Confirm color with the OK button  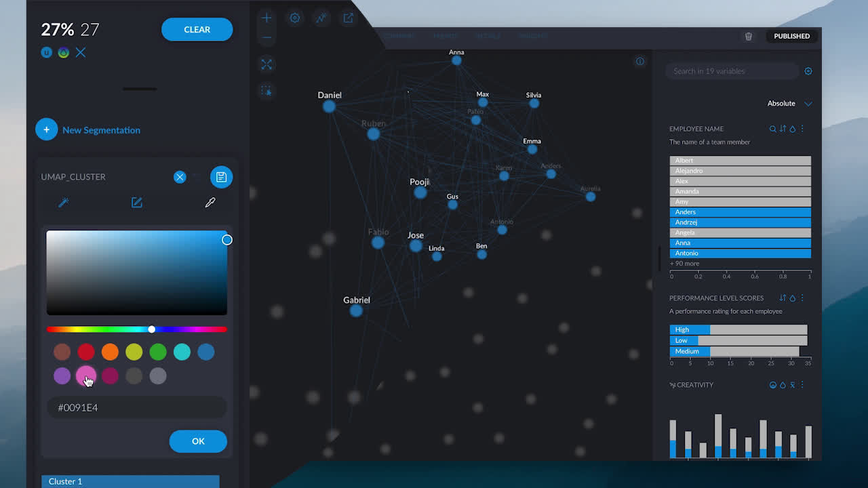pos(198,441)
